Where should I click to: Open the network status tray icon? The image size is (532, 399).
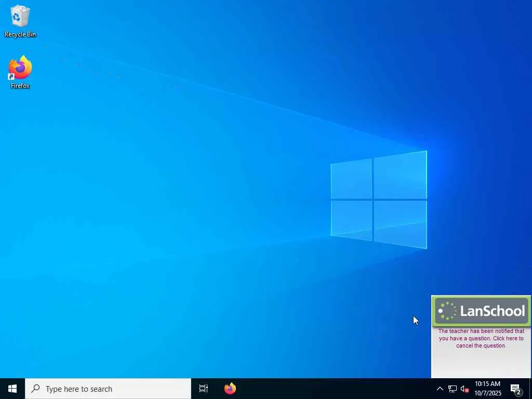453,389
